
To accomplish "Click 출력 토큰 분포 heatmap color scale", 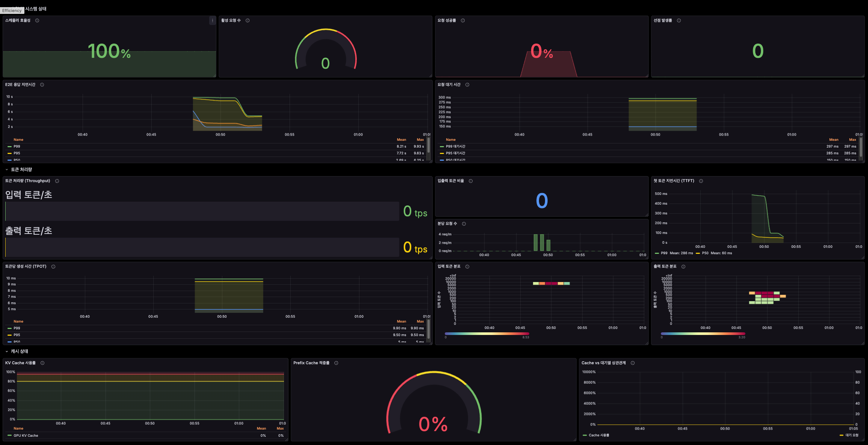I will tap(703, 333).
